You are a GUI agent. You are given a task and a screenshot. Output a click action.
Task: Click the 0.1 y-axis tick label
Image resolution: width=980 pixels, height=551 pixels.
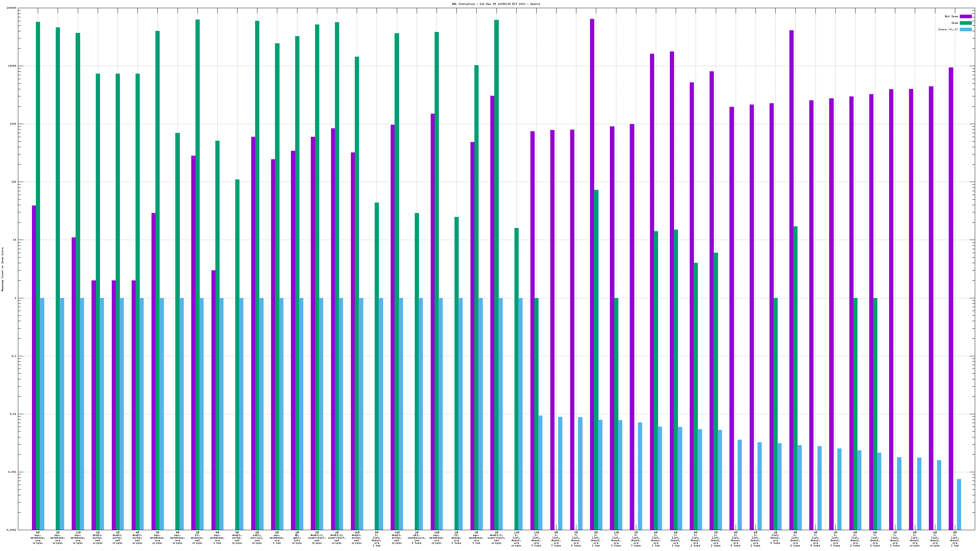point(14,356)
